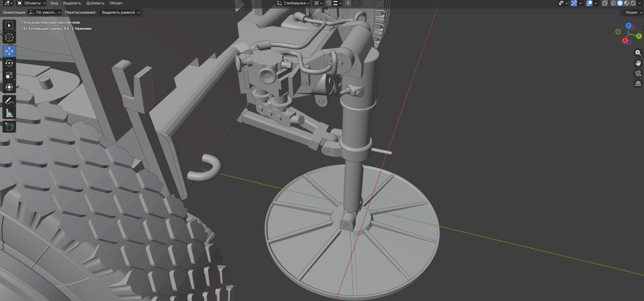Open the Добавить menu
The height and width of the screenshot is (301, 644).
pyautogui.click(x=95, y=3)
